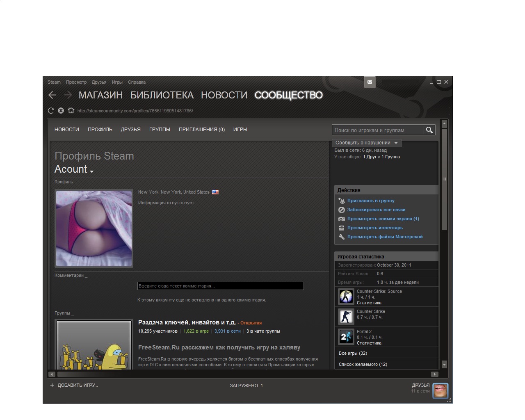
Task: Open the Друзья menu
Action: tap(99, 82)
